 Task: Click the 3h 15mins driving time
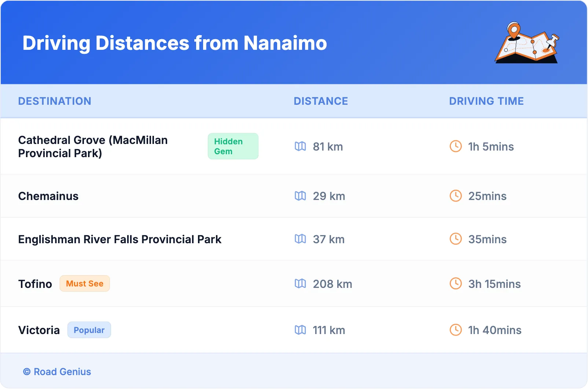coord(495,284)
